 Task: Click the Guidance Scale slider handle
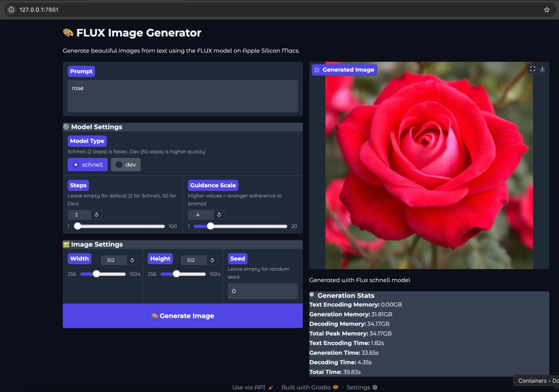(210, 225)
